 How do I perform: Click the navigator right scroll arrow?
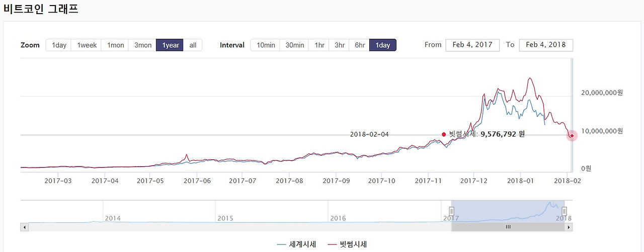click(x=569, y=227)
